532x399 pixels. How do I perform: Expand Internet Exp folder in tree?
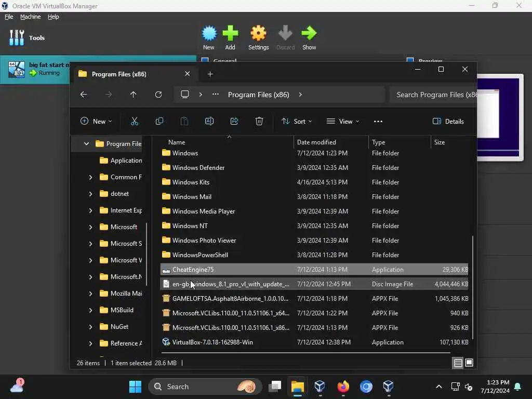tap(90, 210)
